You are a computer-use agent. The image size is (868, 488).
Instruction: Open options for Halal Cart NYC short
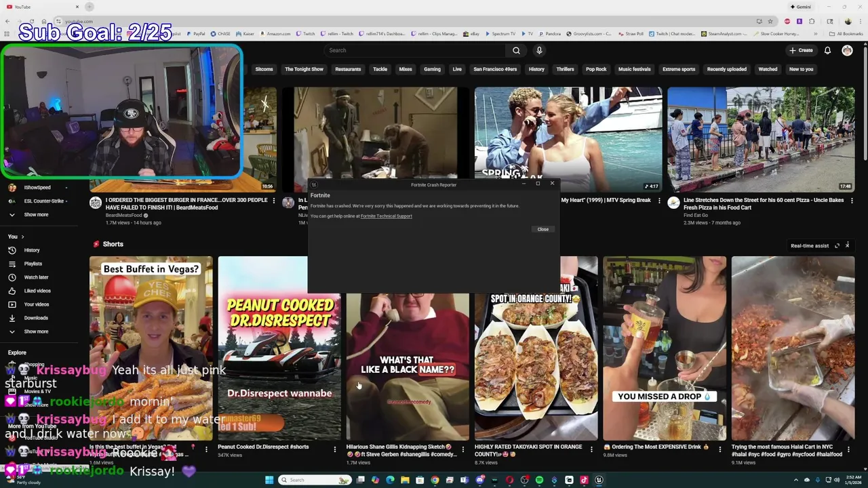click(x=848, y=449)
